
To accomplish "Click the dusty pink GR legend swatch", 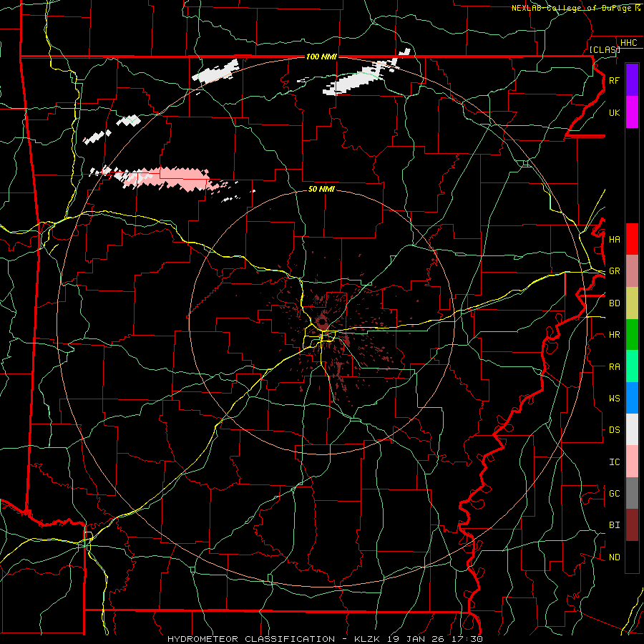I will click(x=632, y=271).
